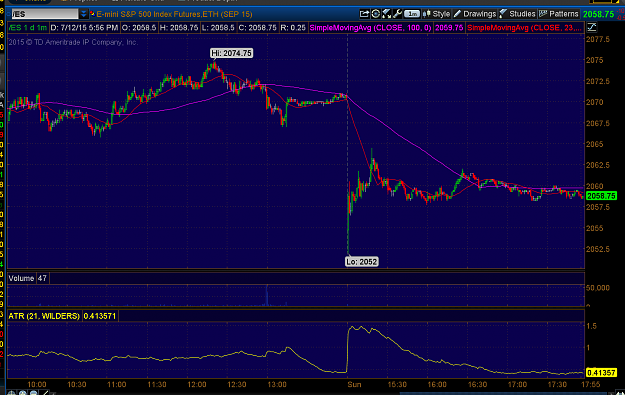
Task: Click the Lo: 2052 price bubble
Action: [362, 262]
